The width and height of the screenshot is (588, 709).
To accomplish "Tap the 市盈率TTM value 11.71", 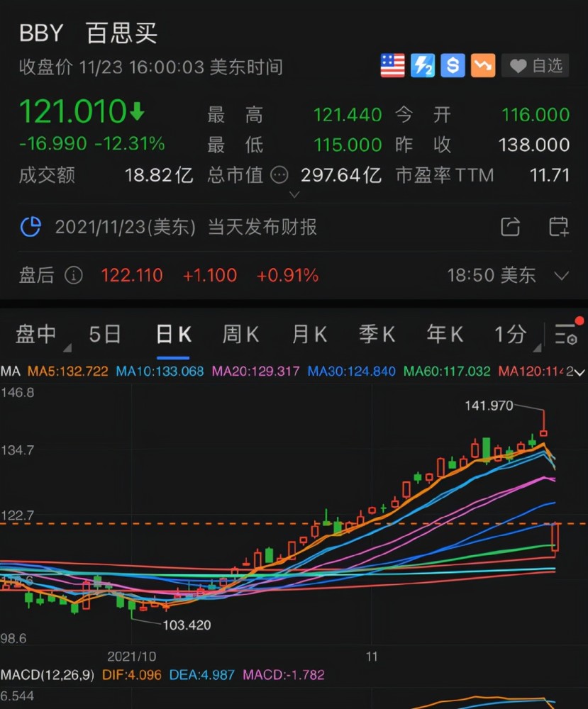I will click(550, 175).
